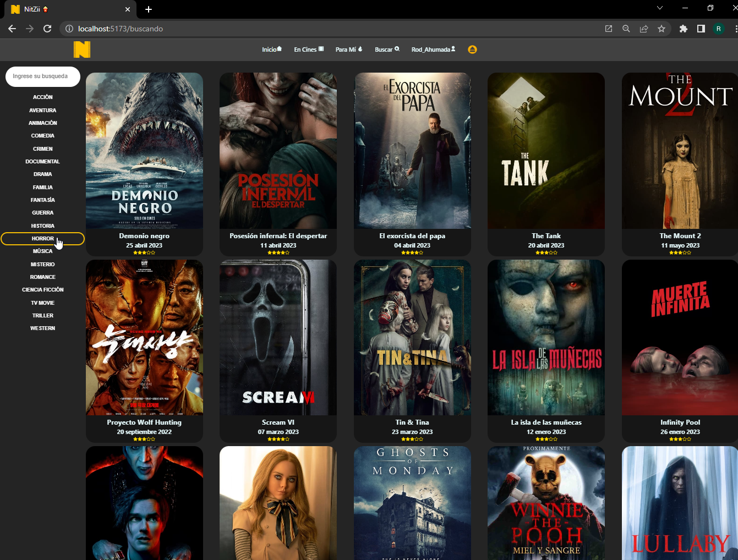Viewport: 738px width, 560px height.
Task: Reload the page with browser refresh button
Action: (47, 29)
